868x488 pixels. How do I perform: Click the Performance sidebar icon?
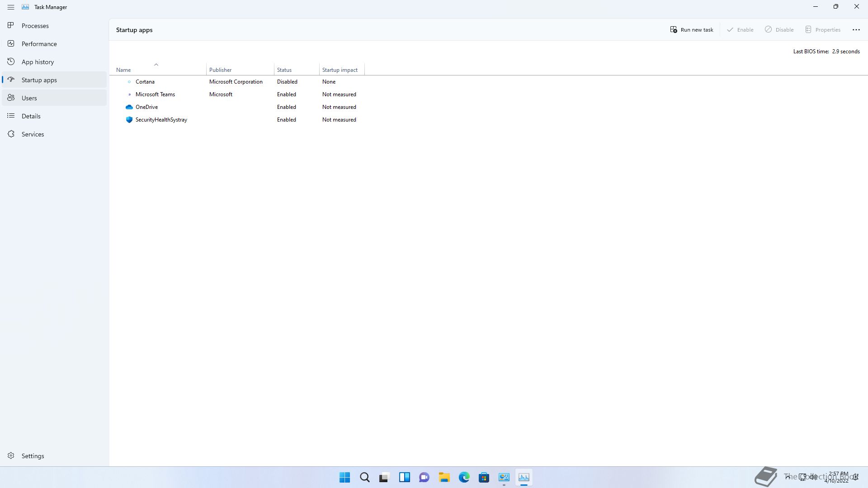[x=11, y=43]
